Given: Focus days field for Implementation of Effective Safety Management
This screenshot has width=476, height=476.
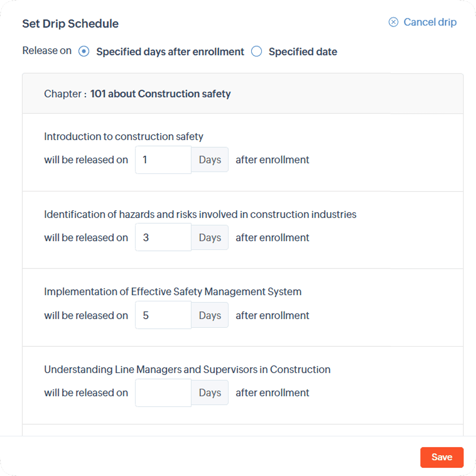Looking at the screenshot, I should [163, 315].
